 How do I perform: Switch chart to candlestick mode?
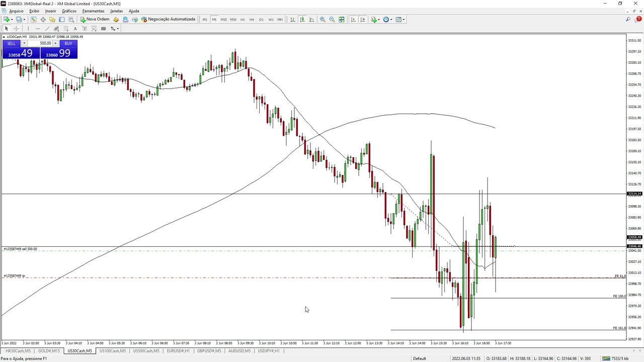pos(302,20)
